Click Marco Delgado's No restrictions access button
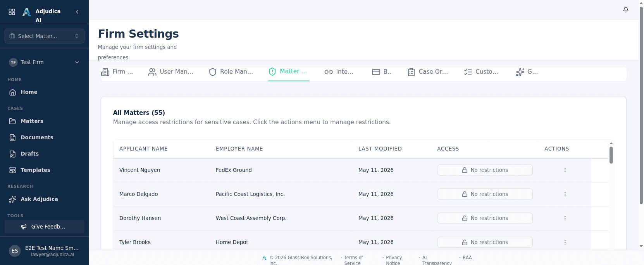 tap(485, 194)
